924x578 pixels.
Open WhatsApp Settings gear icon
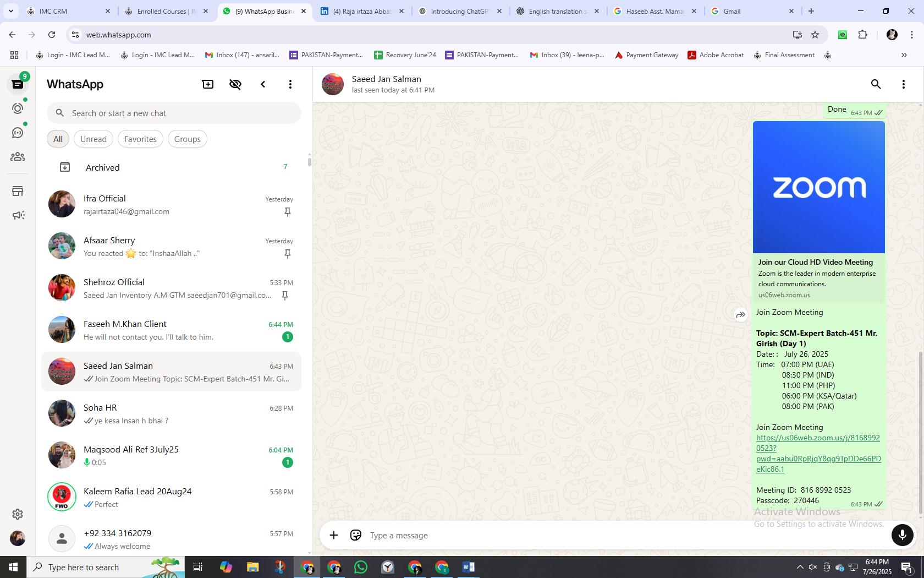(x=18, y=514)
